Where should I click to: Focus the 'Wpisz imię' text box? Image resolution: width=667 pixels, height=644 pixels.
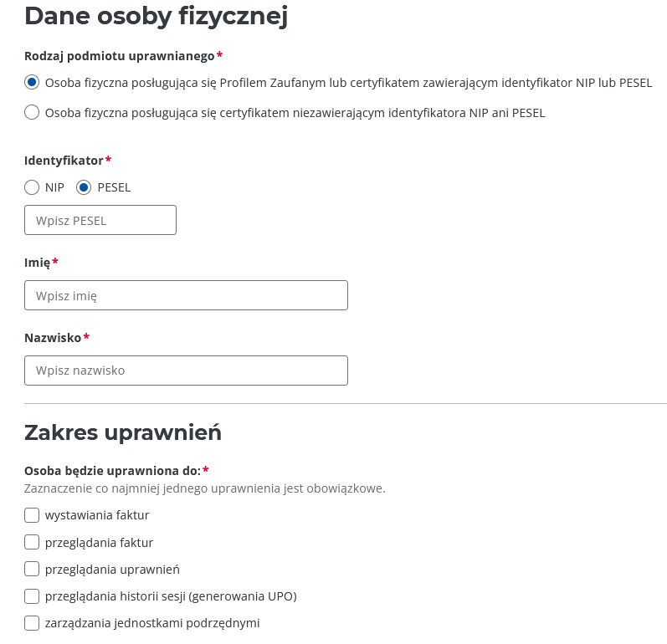tap(186, 295)
